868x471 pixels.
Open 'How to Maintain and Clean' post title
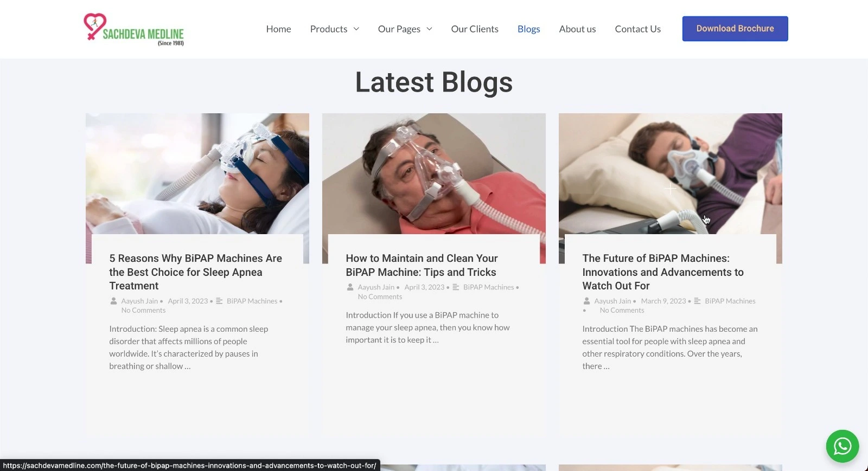click(x=422, y=265)
